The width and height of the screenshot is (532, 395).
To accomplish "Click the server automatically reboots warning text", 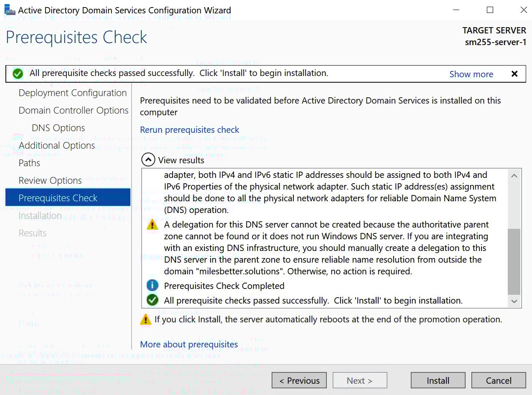I will [328, 320].
